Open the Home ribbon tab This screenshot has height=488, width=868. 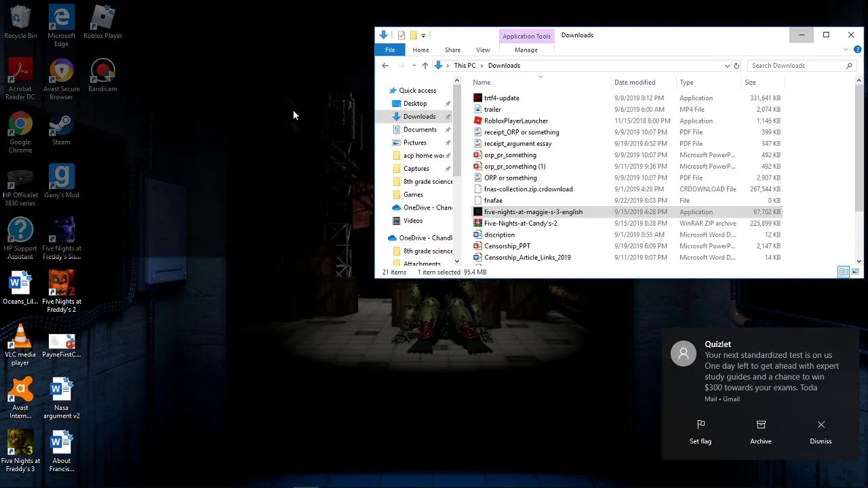420,49
